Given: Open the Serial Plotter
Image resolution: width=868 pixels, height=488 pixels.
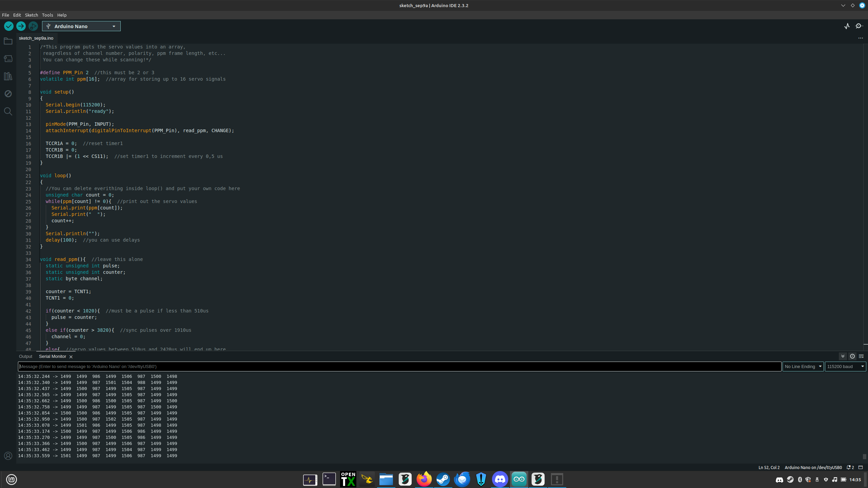Looking at the screenshot, I should click(847, 26).
